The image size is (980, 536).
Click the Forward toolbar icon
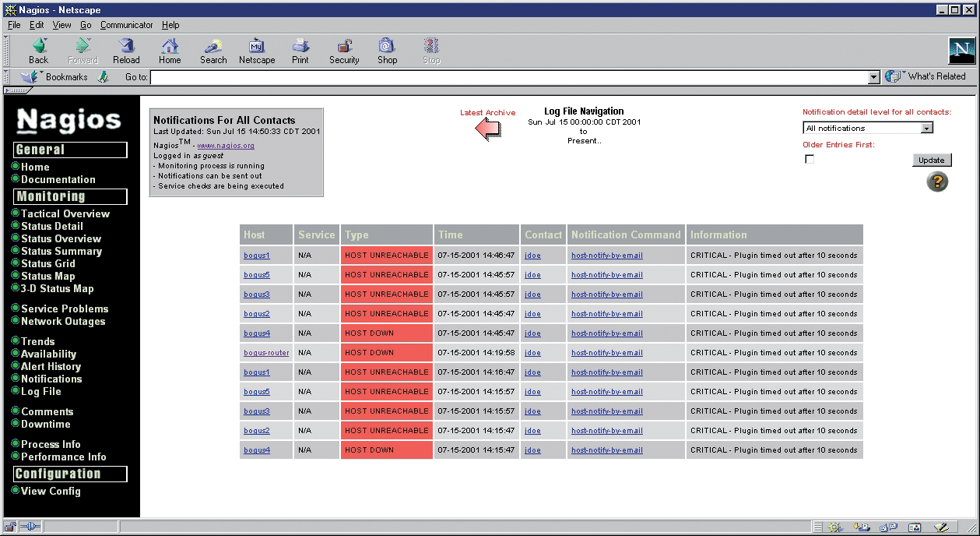[x=83, y=51]
